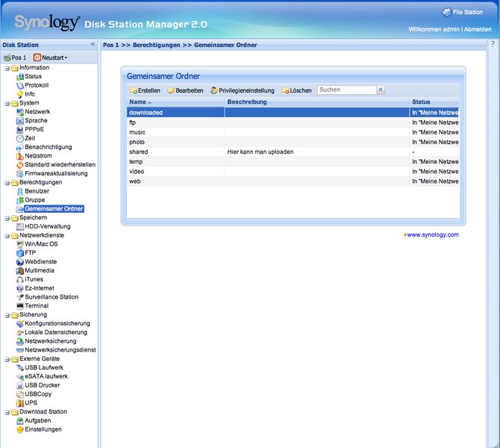The height and width of the screenshot is (448, 500).
Task: Sort by the Name column header
Action: pos(138,102)
